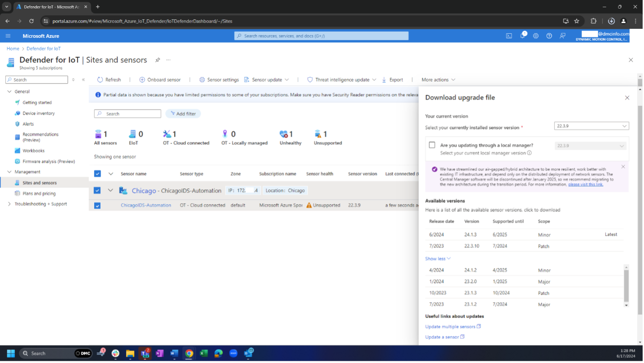This screenshot has height=363, width=644.
Task: Open Alerts in the sidebar
Action: 28,124
